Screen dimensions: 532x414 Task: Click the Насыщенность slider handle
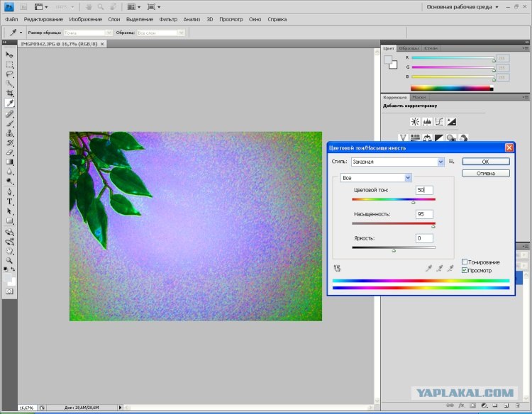coord(433,226)
